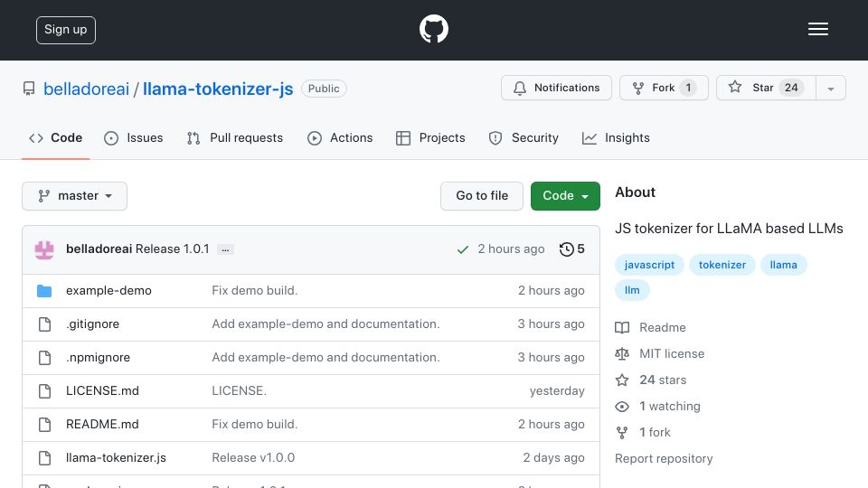Click the green commit status checkmark
Image resolution: width=868 pixels, height=488 pixels.
point(463,250)
